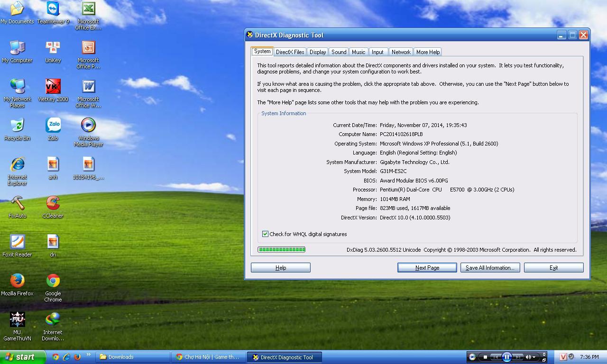The image size is (607, 364).
Task: Select the Internet Download Manager desktop icon
Action: point(53,326)
